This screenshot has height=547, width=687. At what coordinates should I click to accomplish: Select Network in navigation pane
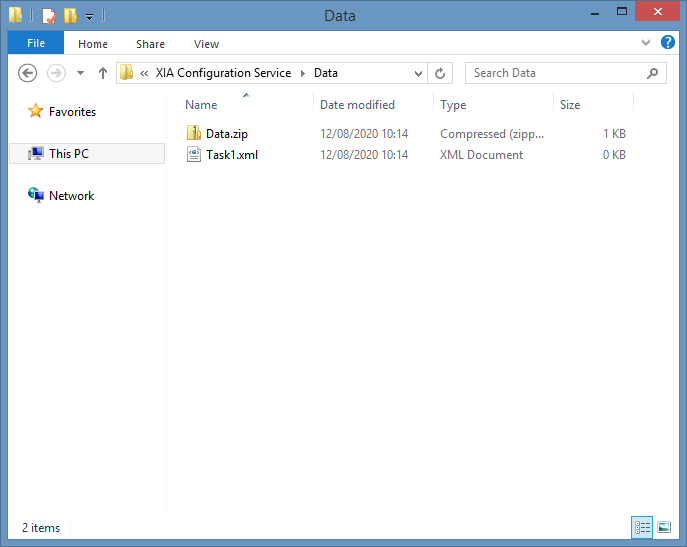coord(71,195)
